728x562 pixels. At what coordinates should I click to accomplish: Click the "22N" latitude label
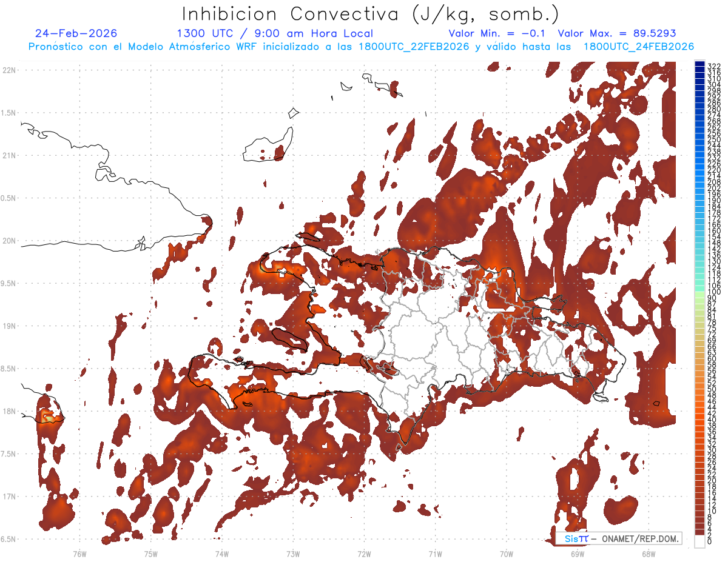pyautogui.click(x=9, y=70)
